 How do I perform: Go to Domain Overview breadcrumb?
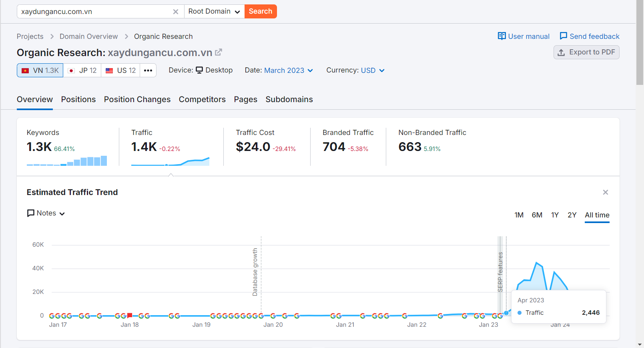pos(89,36)
